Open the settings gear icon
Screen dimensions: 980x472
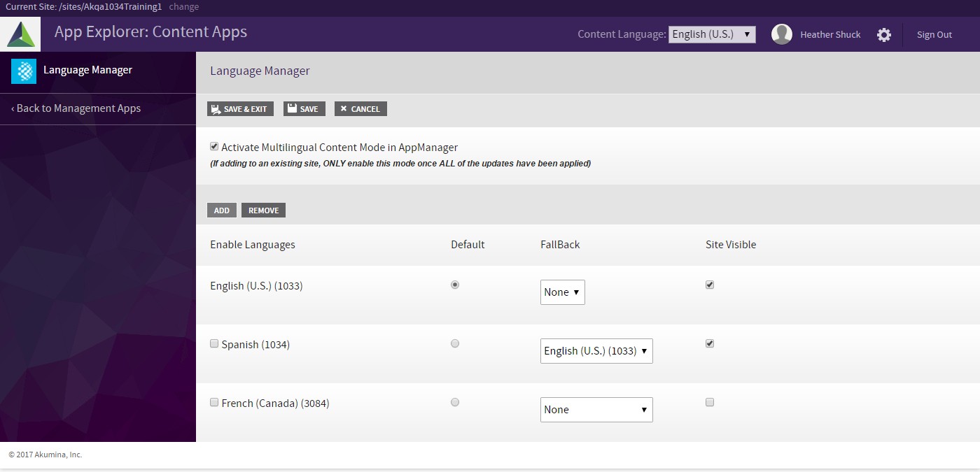[884, 34]
